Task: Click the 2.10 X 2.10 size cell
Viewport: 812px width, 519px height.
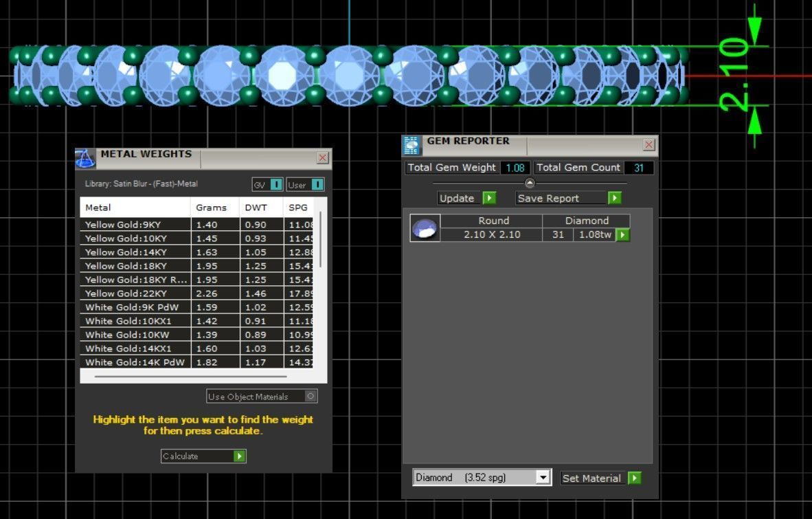Action: [491, 234]
